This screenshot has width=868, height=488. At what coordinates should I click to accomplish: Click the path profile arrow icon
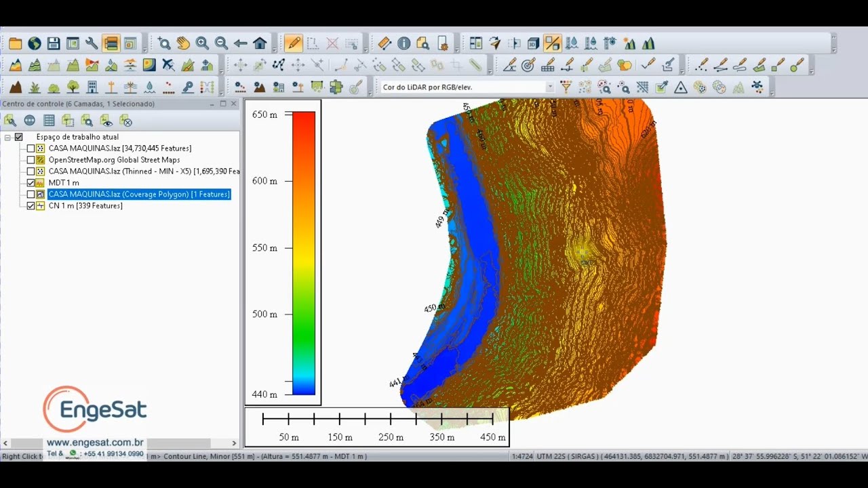click(495, 43)
